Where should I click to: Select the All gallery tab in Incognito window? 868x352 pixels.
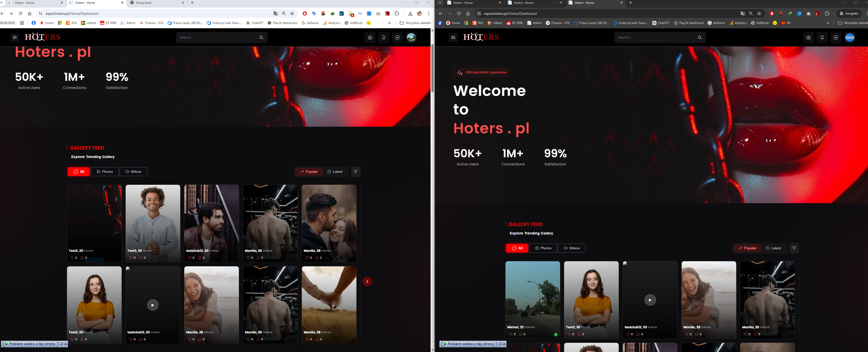pos(517,248)
